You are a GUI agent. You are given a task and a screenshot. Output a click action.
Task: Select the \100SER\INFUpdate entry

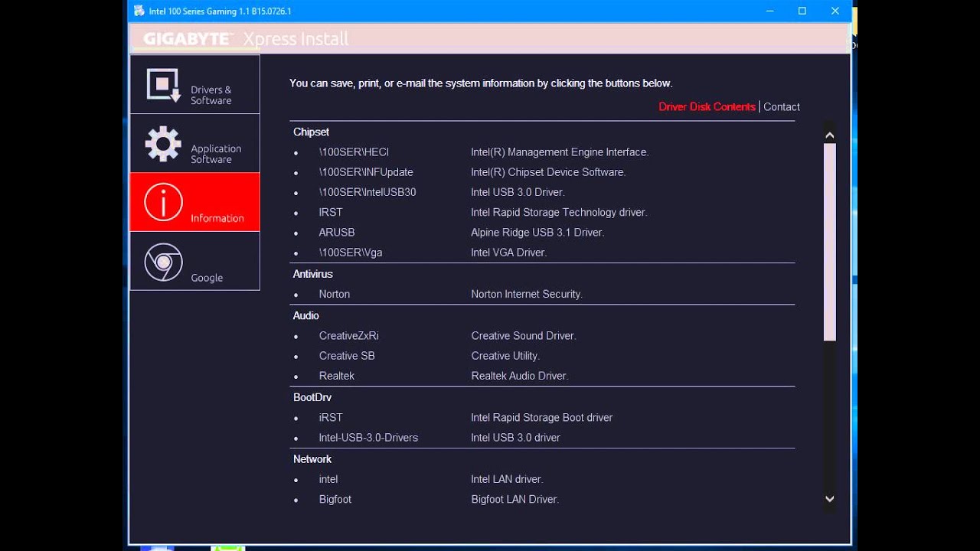tap(366, 172)
